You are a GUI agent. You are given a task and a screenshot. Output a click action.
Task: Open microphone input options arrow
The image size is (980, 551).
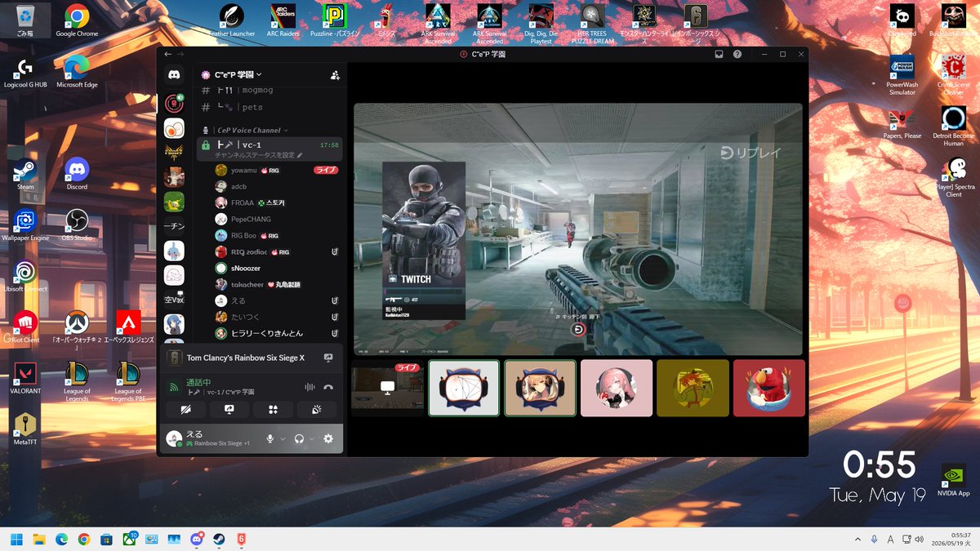coord(283,439)
